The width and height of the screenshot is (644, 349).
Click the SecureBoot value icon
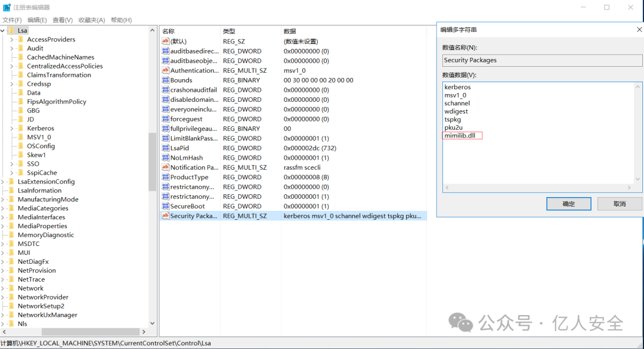click(x=165, y=206)
